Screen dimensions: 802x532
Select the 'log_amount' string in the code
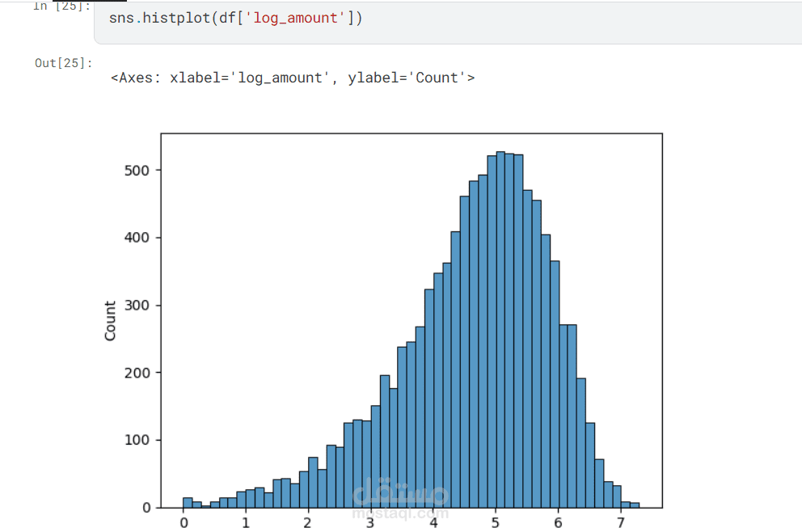coord(296,18)
